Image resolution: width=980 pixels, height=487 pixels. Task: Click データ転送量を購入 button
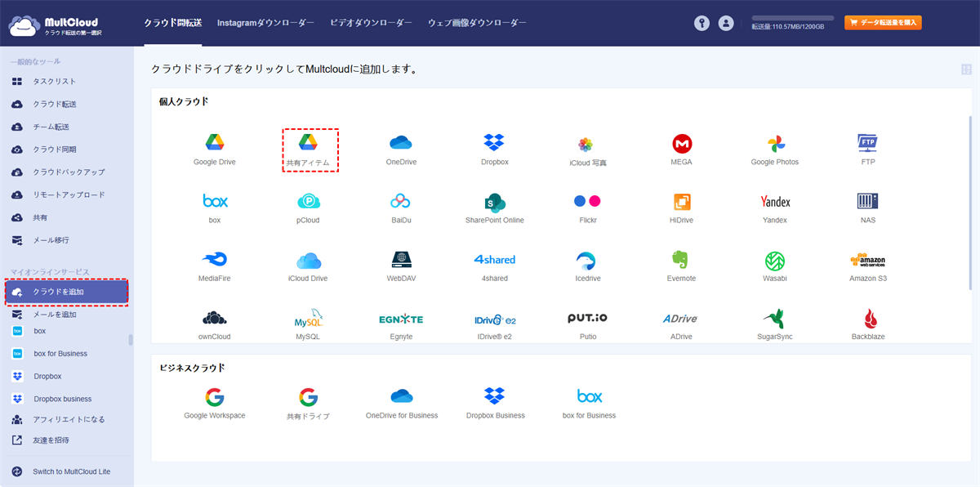click(x=883, y=23)
